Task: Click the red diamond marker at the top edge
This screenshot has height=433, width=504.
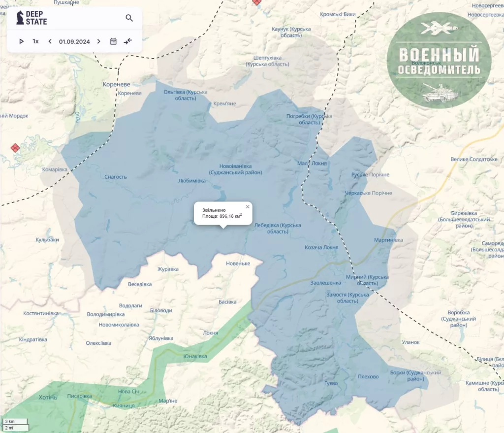Action: [x=256, y=2]
